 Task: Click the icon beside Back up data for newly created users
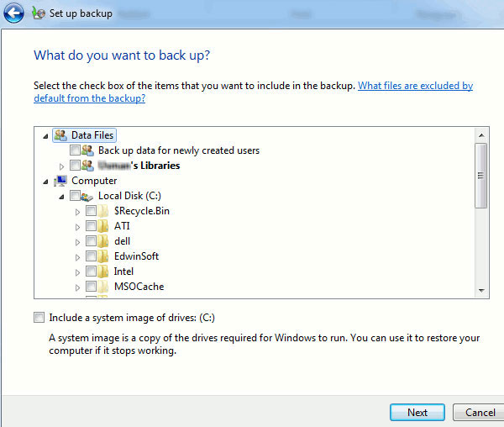click(x=87, y=150)
